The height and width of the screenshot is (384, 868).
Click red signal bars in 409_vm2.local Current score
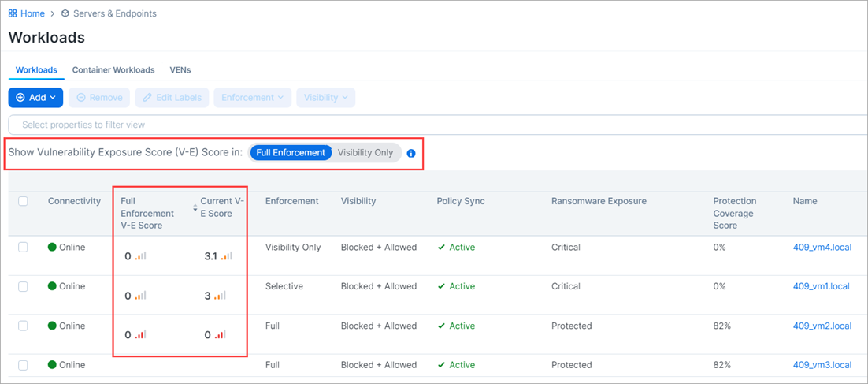[x=221, y=335]
